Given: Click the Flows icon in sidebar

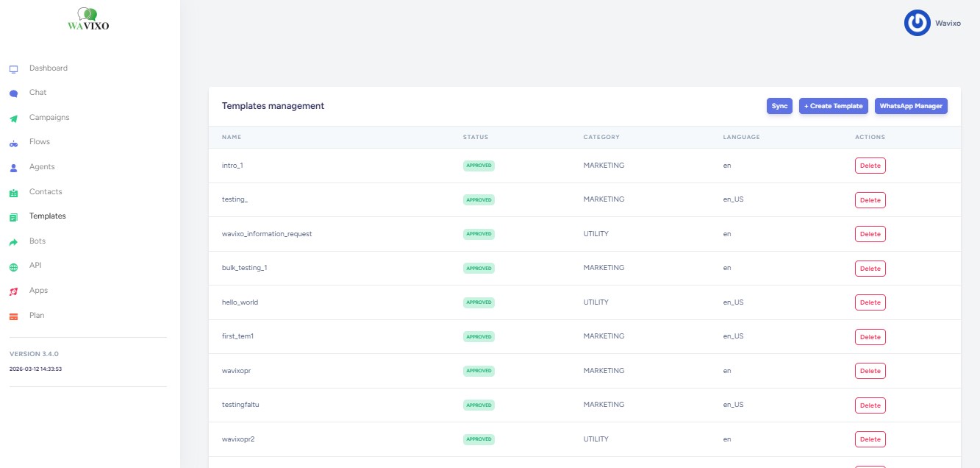Looking at the screenshot, I should pos(13,143).
